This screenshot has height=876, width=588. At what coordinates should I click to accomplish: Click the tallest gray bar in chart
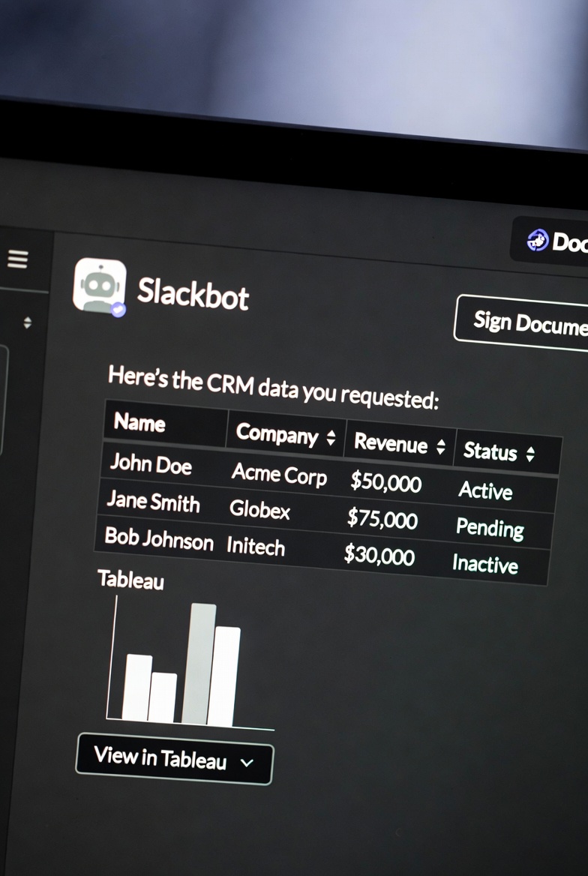click(x=199, y=664)
